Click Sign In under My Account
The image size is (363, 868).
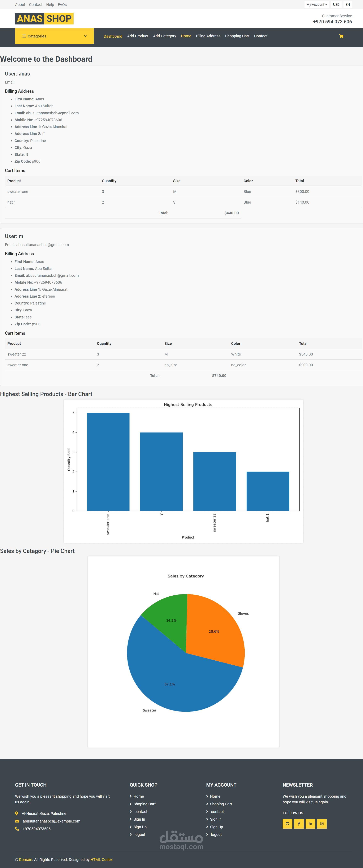coord(216,819)
